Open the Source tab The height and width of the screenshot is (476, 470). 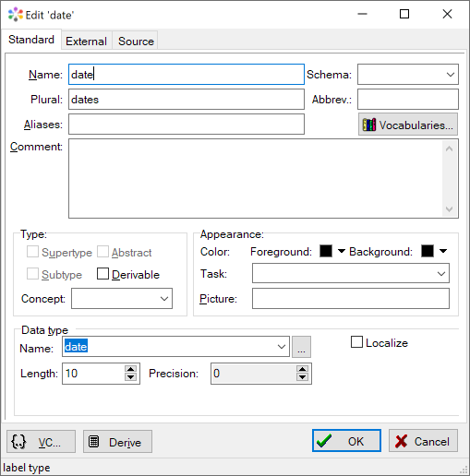pyautogui.click(x=136, y=41)
